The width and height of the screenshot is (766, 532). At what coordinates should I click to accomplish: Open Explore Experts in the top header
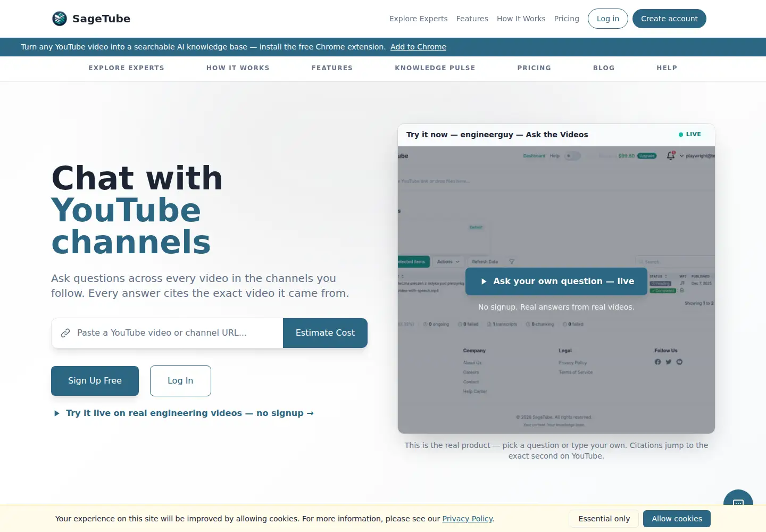coord(418,19)
